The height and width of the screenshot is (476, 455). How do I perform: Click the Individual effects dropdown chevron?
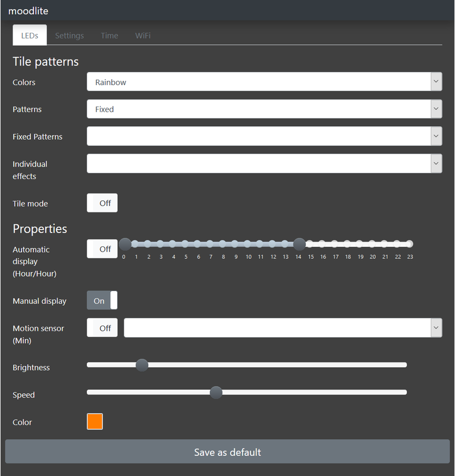tap(436, 164)
